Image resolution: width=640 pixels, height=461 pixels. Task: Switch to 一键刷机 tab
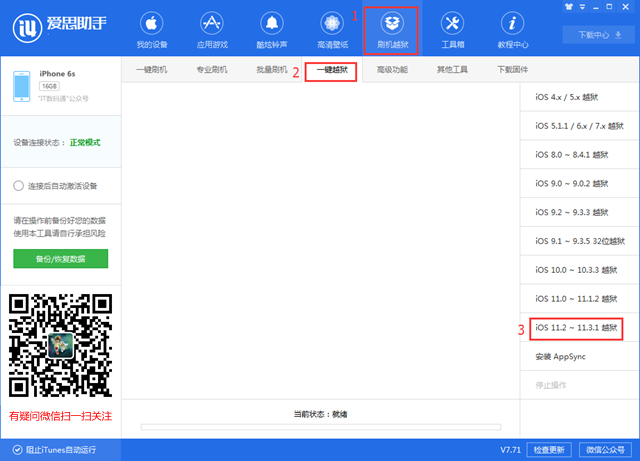tap(151, 69)
